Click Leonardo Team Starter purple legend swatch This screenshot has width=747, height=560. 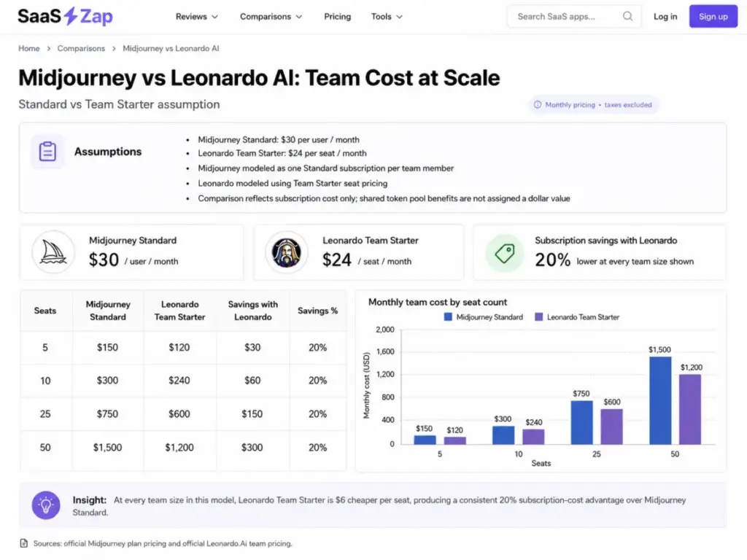click(539, 317)
